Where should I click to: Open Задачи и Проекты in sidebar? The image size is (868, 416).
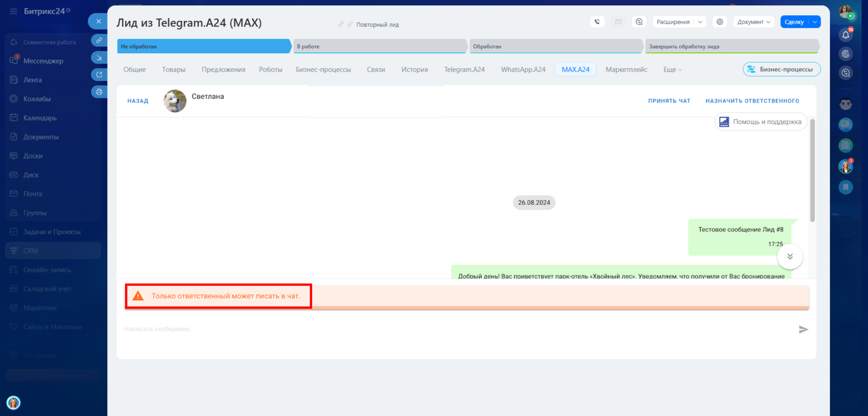pyautogui.click(x=53, y=232)
